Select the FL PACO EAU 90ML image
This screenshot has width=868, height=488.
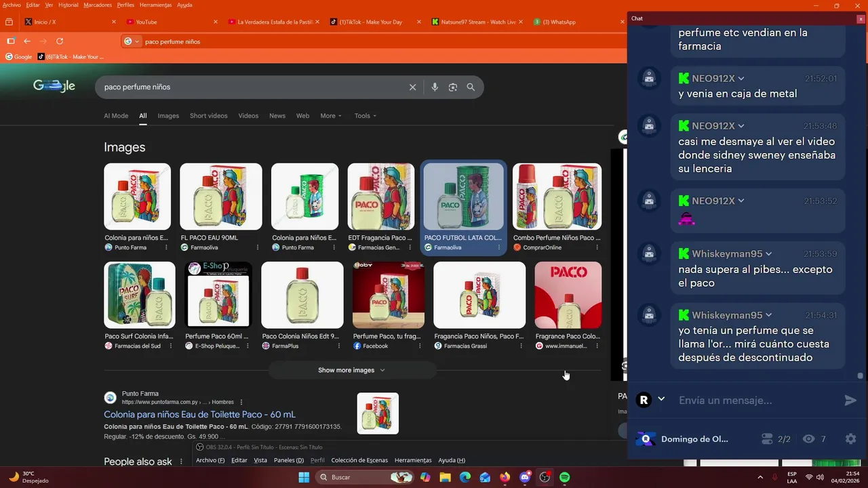220,197
